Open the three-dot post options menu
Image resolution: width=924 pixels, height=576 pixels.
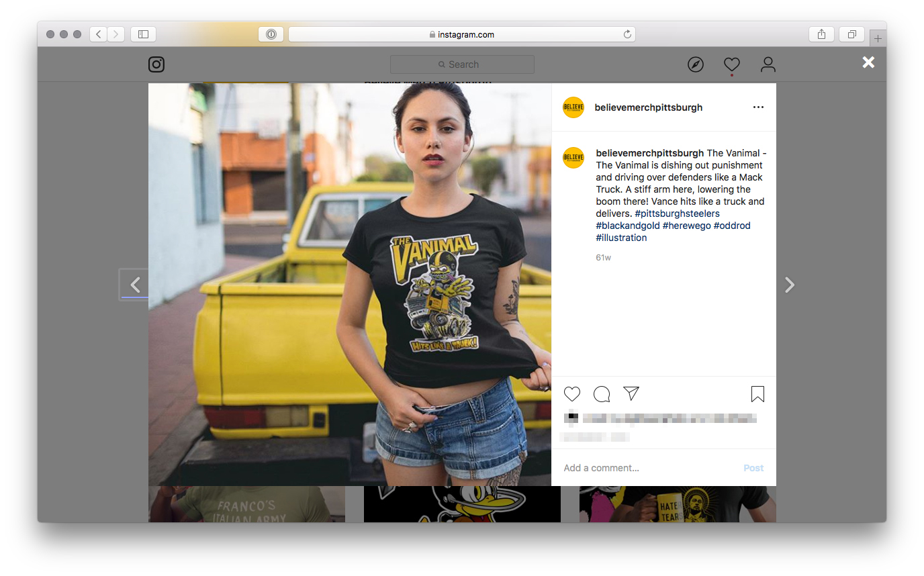758,107
